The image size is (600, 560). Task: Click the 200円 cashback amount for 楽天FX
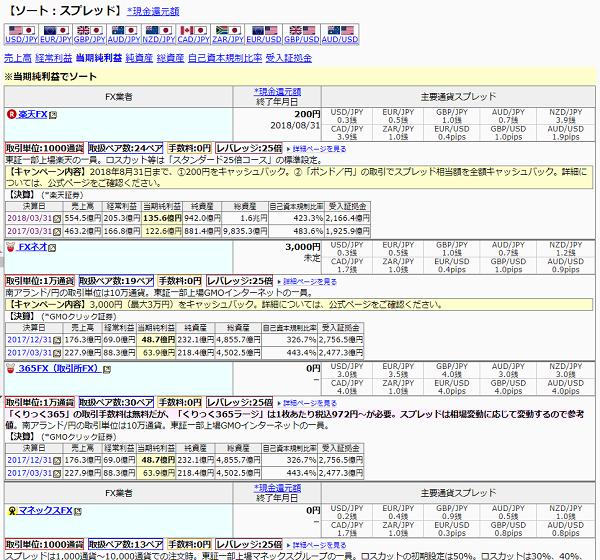pyautogui.click(x=307, y=114)
